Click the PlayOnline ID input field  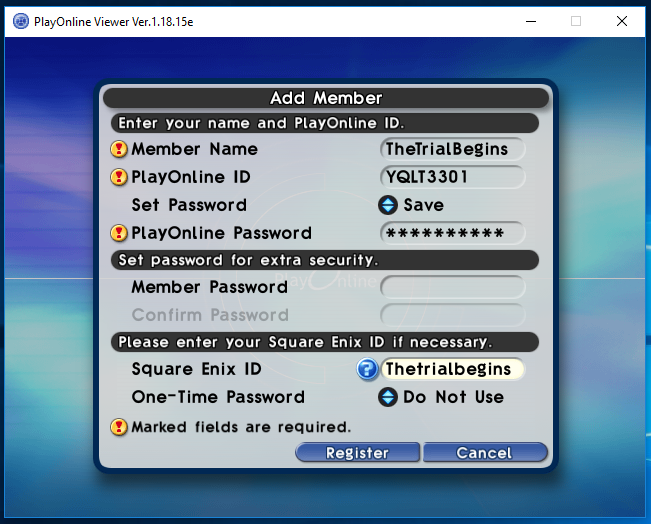[x=453, y=177]
